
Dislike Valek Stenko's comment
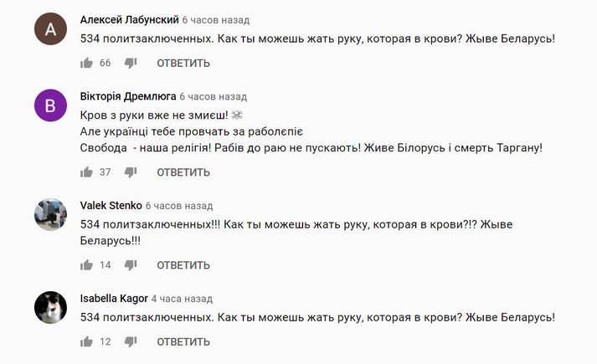coord(131,265)
